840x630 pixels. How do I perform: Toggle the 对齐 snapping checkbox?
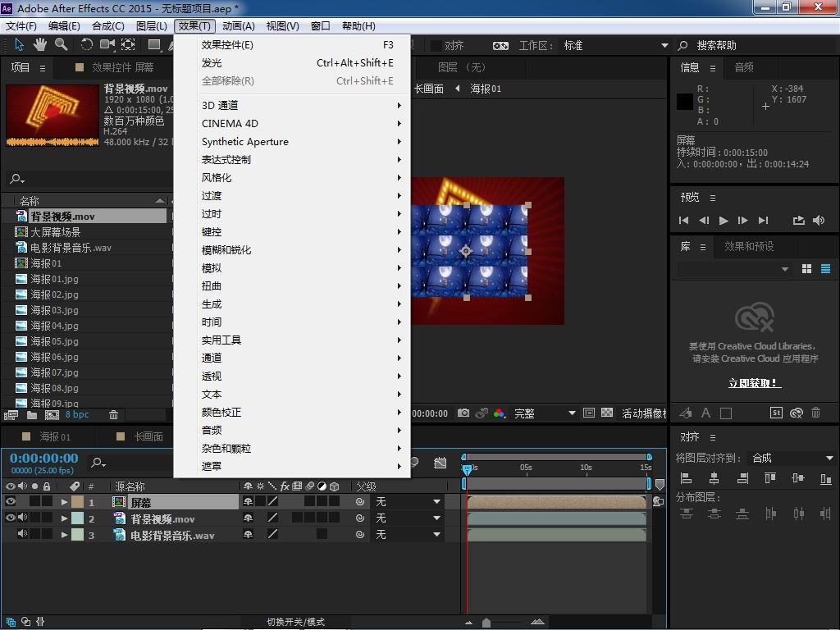click(436, 46)
